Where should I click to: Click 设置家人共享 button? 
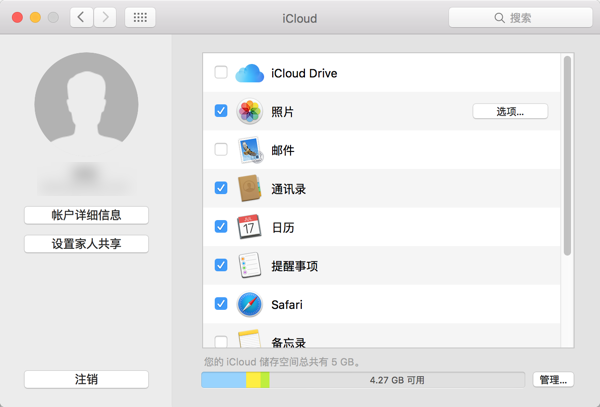point(86,244)
